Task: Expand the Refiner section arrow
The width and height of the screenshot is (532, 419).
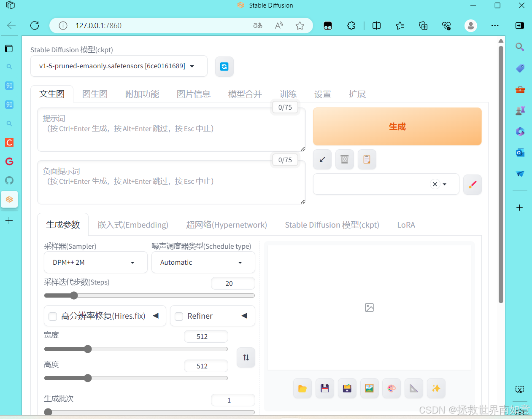Action: click(244, 316)
